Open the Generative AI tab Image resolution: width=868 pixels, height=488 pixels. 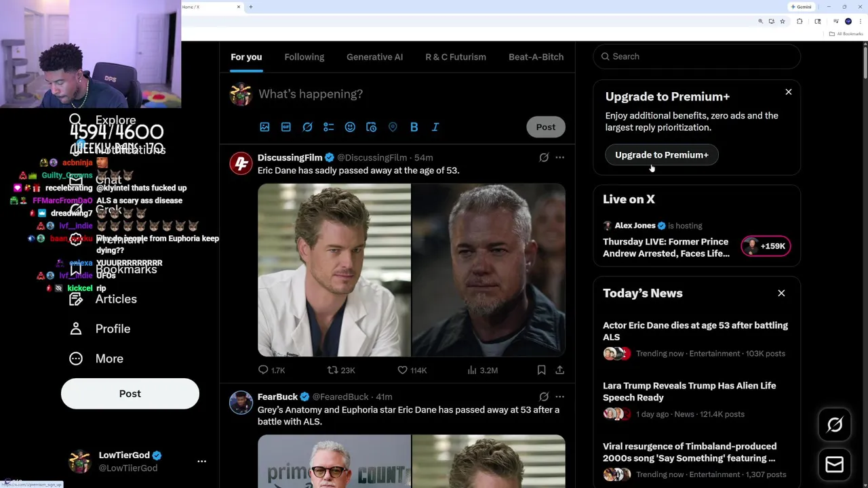point(374,57)
